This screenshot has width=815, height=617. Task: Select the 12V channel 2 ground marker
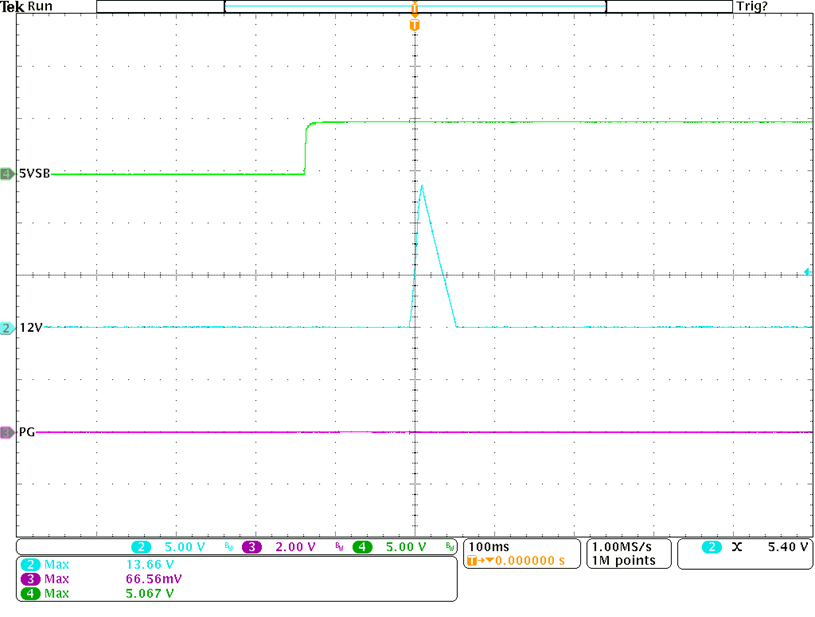pos(8,328)
